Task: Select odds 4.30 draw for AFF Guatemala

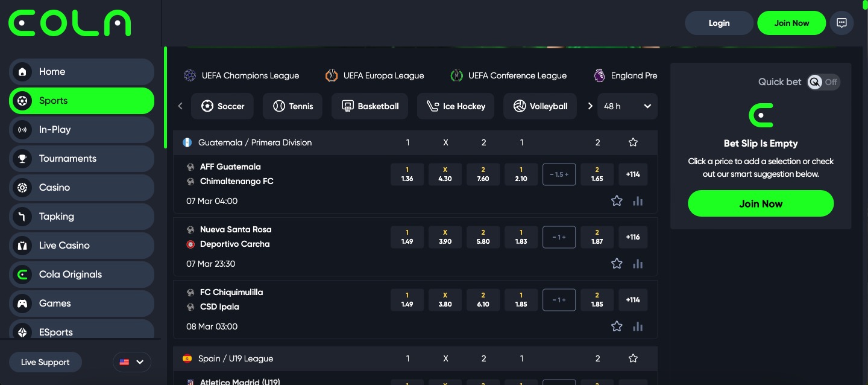Action: [x=445, y=174]
